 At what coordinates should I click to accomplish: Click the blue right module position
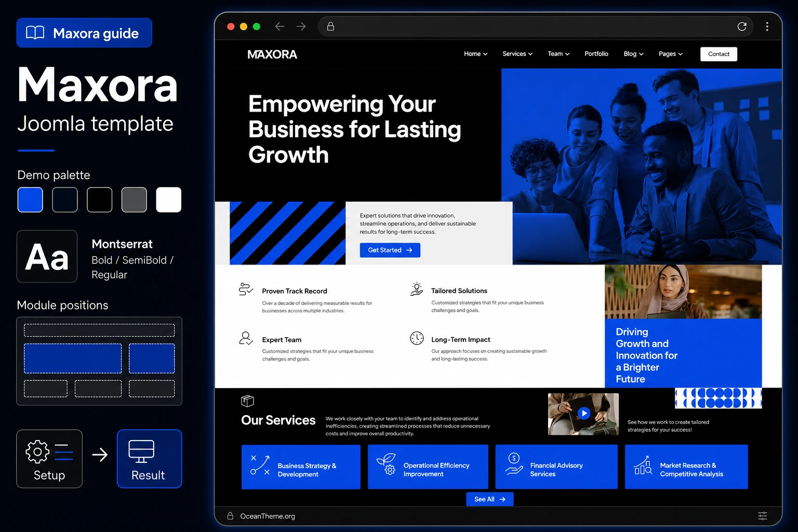point(152,358)
